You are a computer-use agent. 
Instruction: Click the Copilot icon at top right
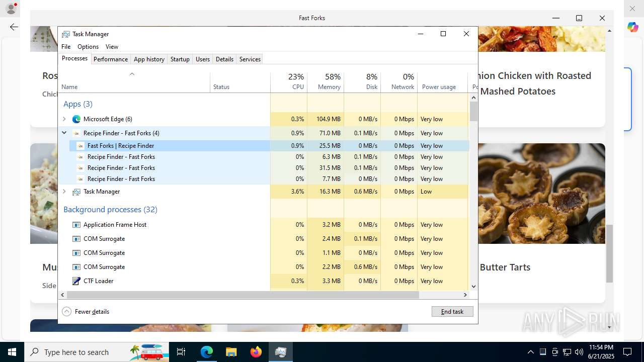(x=632, y=27)
